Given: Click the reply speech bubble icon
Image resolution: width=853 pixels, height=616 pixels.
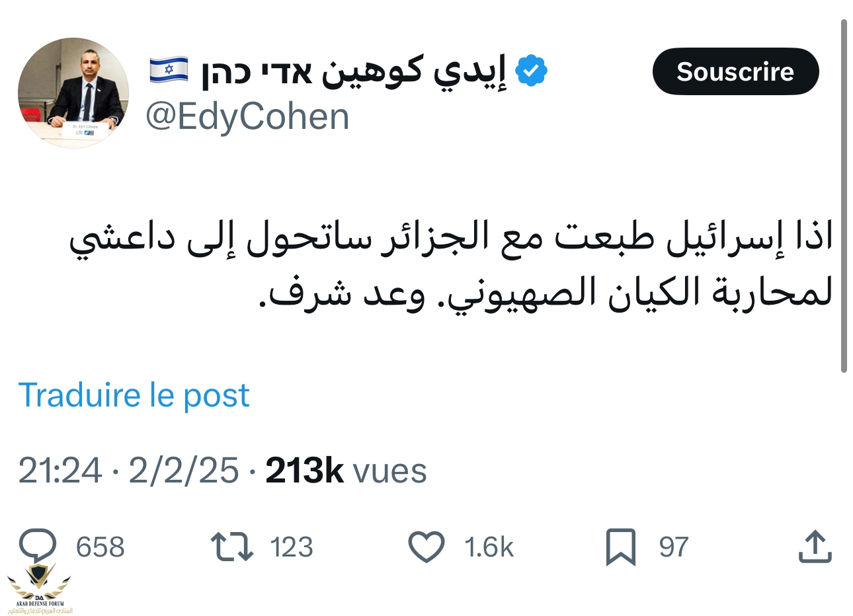Looking at the screenshot, I should [x=38, y=546].
